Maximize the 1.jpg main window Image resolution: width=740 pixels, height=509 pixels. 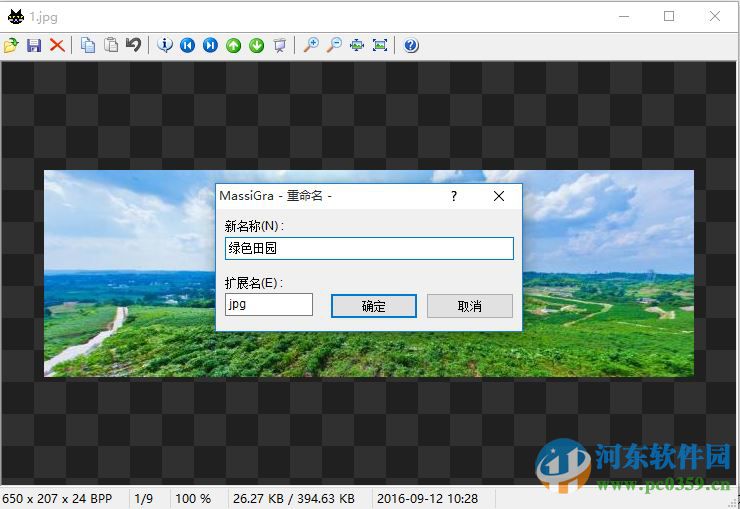[669, 17]
